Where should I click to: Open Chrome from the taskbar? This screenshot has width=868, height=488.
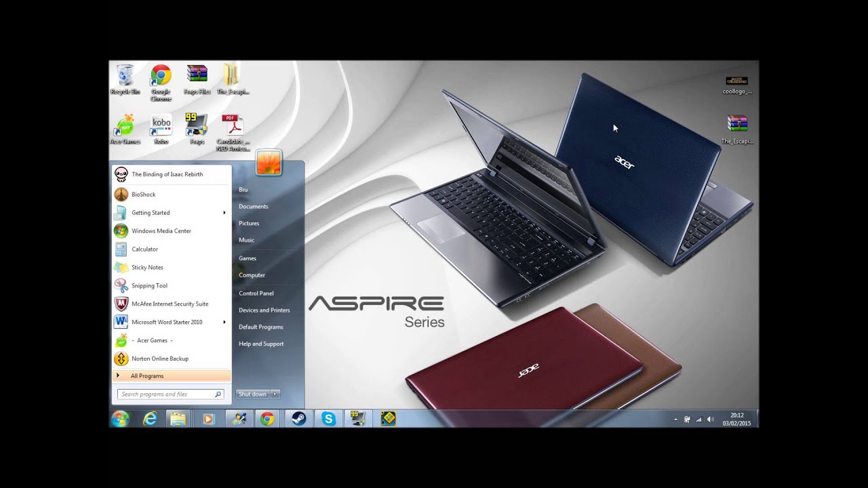tap(267, 419)
